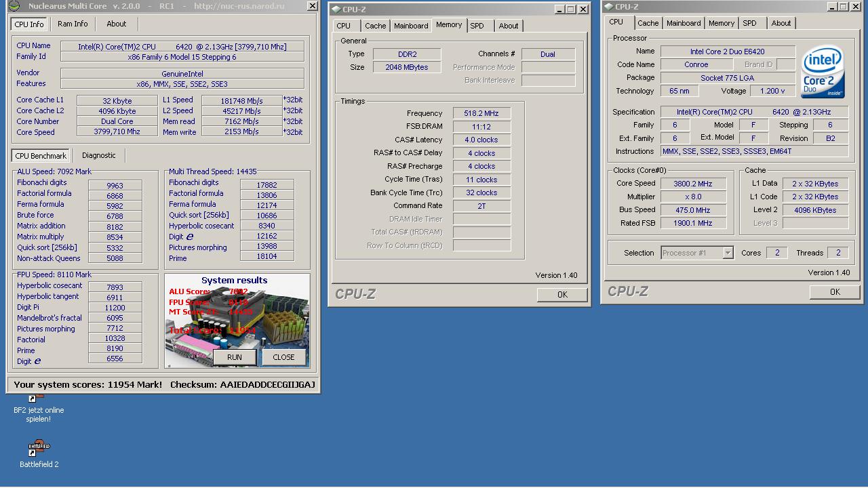Click the Fibonachi digits 9963 ALU score
Viewport: 868px width, 488px height.
(115, 185)
